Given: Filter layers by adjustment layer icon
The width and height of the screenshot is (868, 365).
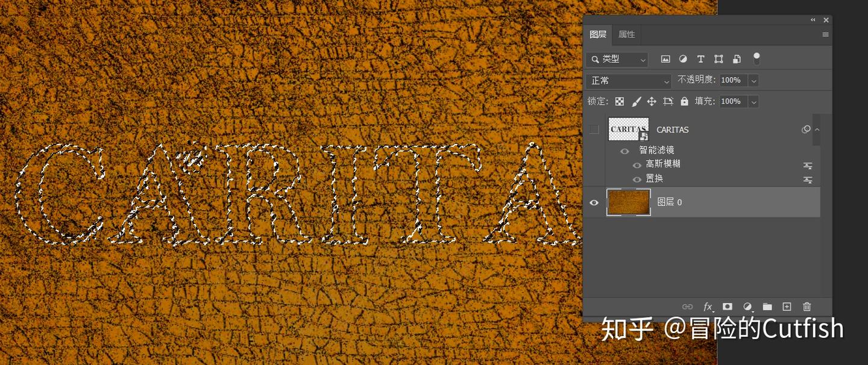Looking at the screenshot, I should point(683,59).
